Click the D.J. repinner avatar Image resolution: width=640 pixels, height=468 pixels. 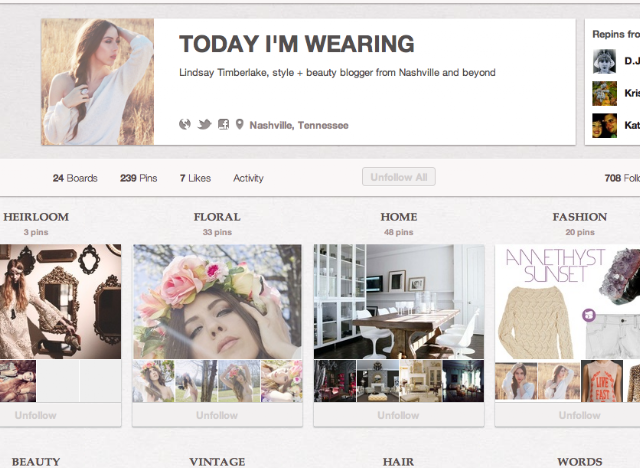[x=604, y=62]
